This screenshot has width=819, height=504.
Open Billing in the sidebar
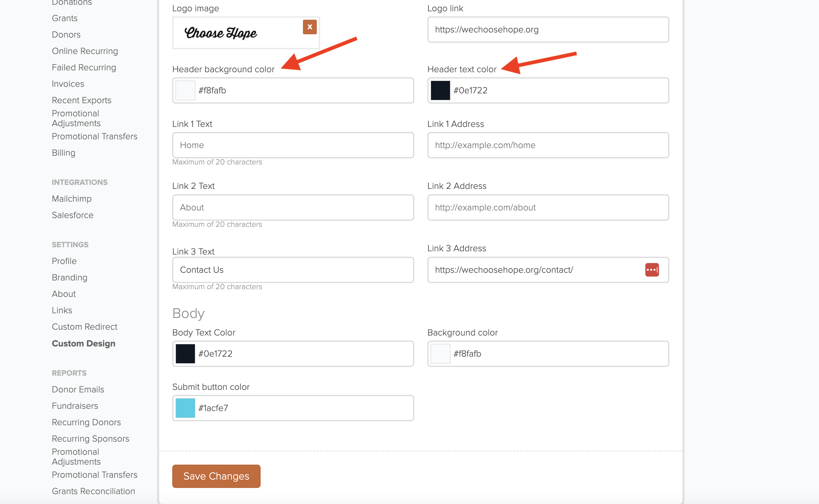coord(64,153)
